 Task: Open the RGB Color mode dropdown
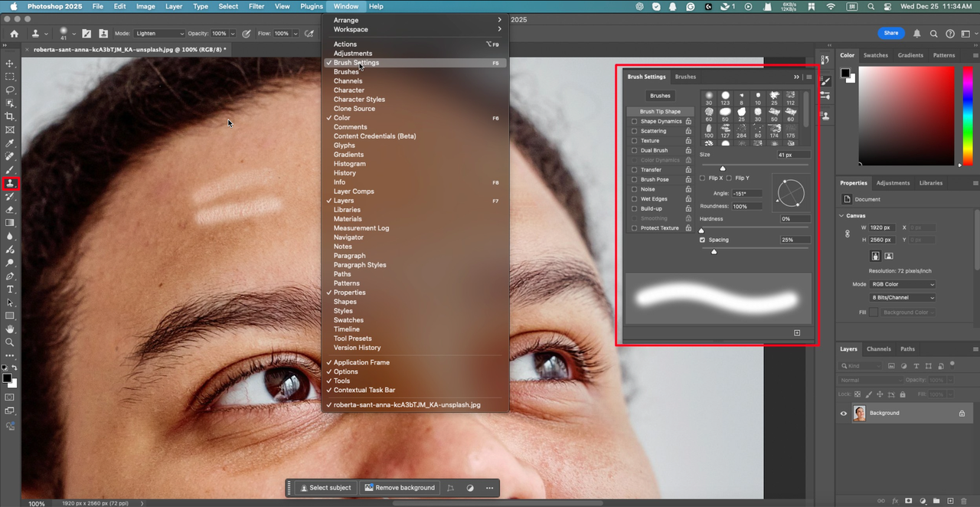tap(903, 284)
